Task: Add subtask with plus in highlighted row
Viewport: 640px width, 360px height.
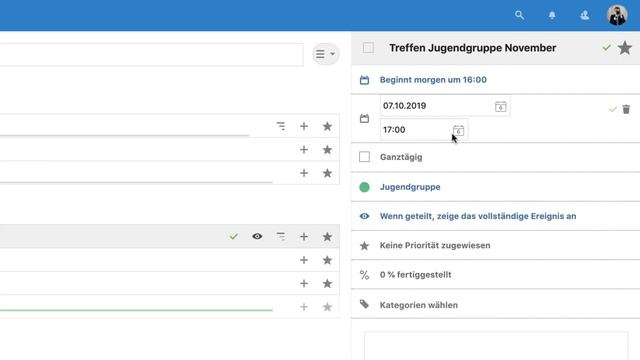Action: 304,237
